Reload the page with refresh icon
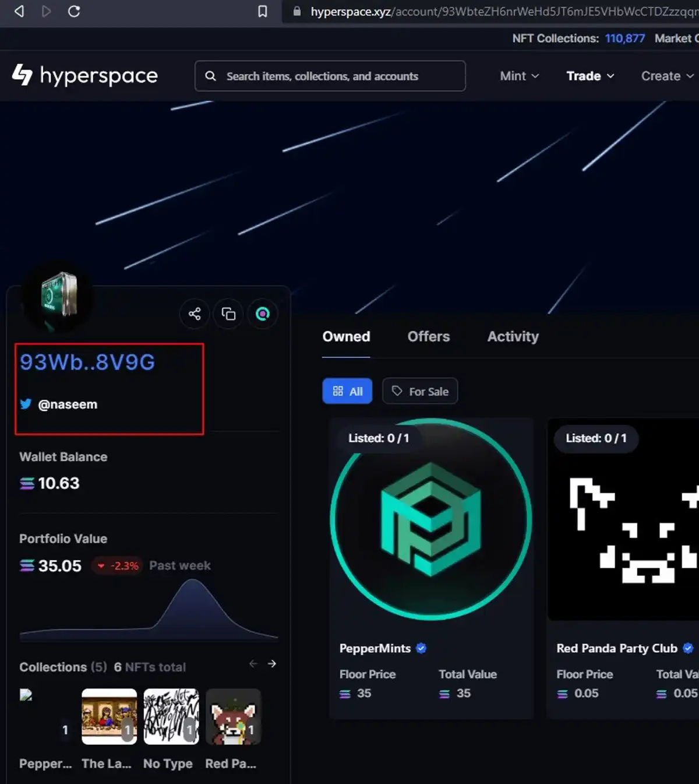This screenshot has width=699, height=784. pyautogui.click(x=74, y=11)
